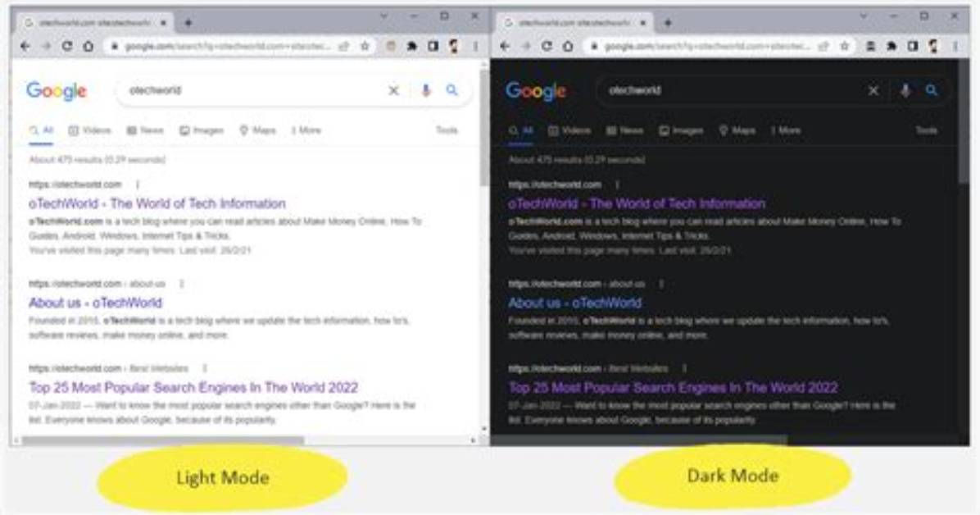Click share icon in light mode address bar
The width and height of the screenshot is (980, 515).
coord(344,46)
